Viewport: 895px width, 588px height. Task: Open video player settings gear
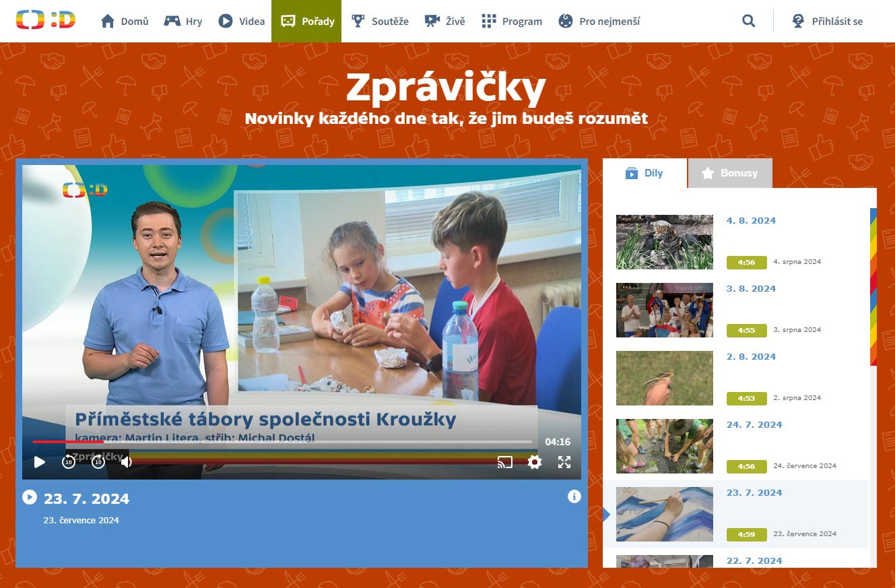pyautogui.click(x=535, y=462)
